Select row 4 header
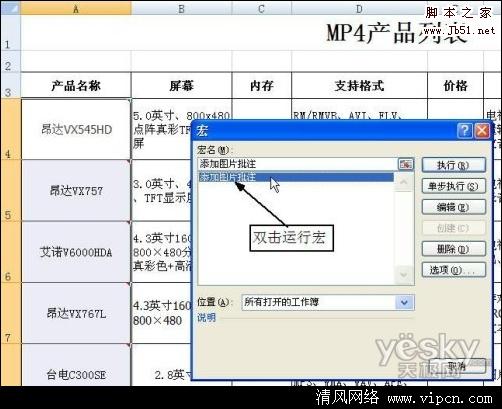 click(10, 129)
